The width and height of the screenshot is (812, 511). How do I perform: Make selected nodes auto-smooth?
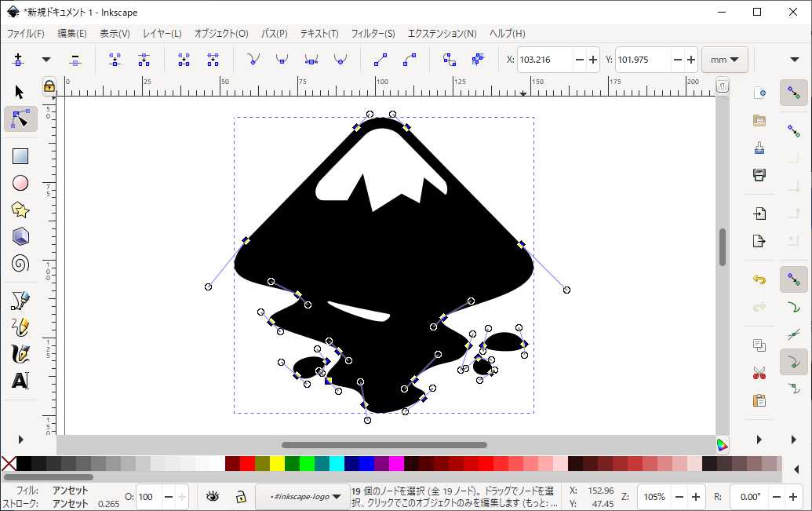pyautogui.click(x=340, y=60)
